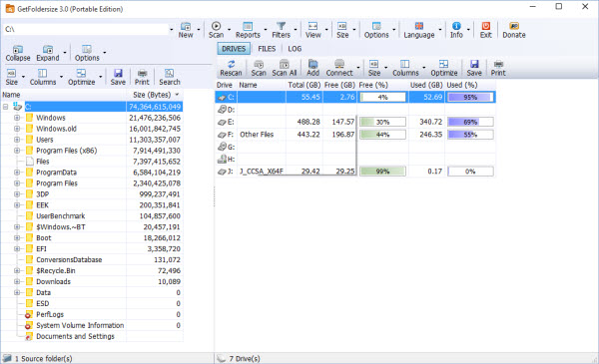
Task: Click the left panel Optimize icon
Action: pos(82,73)
